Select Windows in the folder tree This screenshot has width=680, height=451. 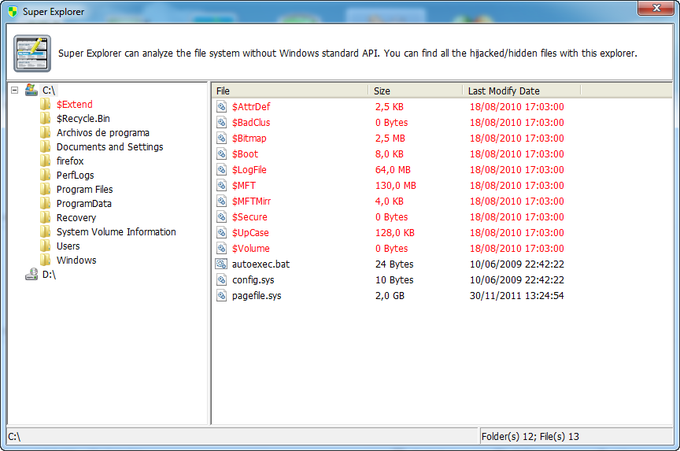point(76,260)
